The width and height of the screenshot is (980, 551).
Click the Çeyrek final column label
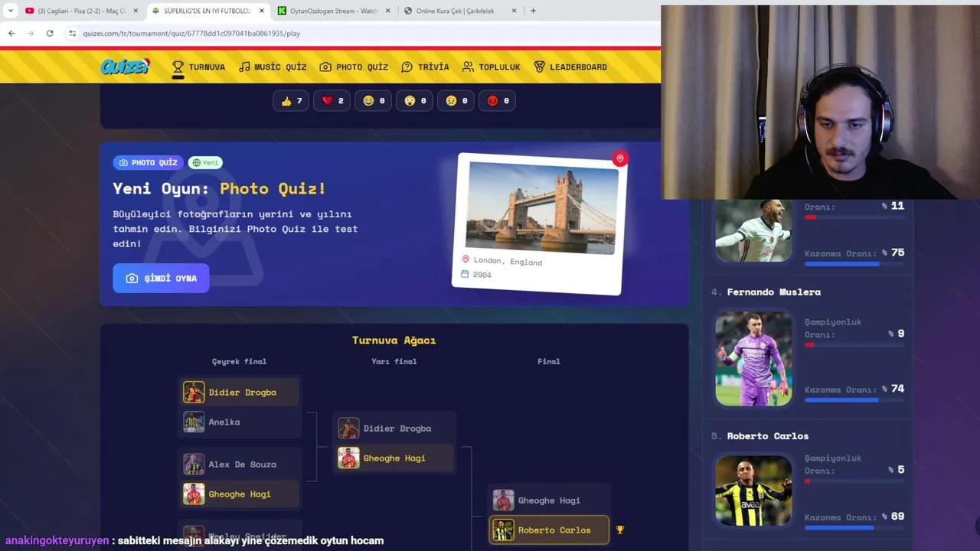239,361
